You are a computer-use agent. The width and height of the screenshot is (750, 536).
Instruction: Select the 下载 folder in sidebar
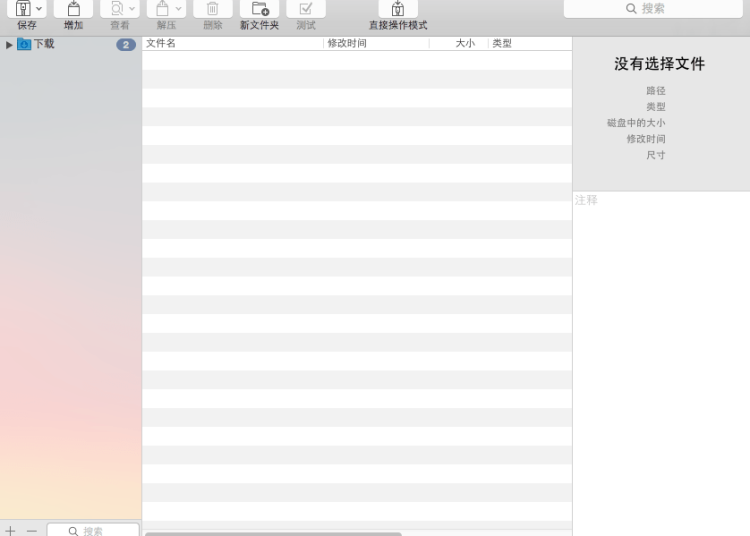click(44, 44)
